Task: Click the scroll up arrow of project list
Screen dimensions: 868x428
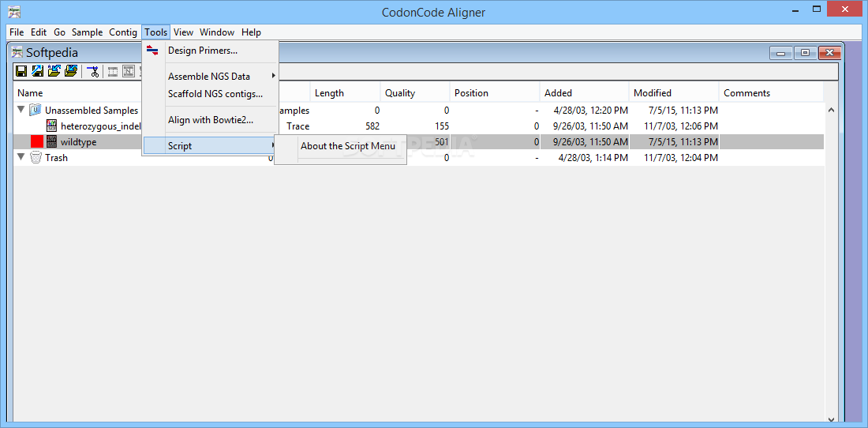Action: coord(831,111)
